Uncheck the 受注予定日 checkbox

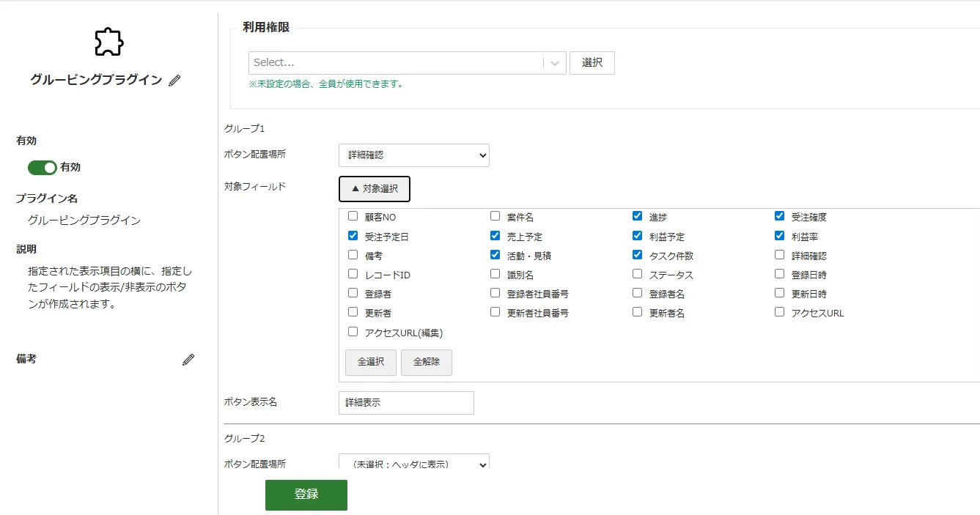click(353, 236)
